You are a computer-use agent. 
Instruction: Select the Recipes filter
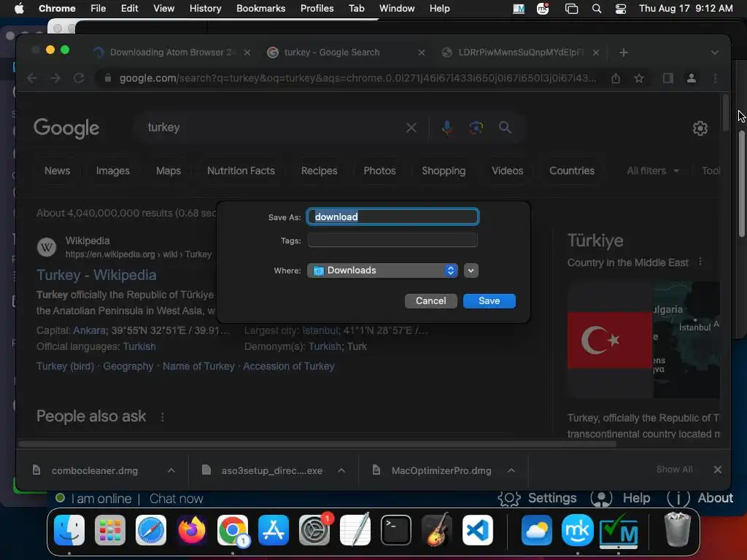point(320,171)
